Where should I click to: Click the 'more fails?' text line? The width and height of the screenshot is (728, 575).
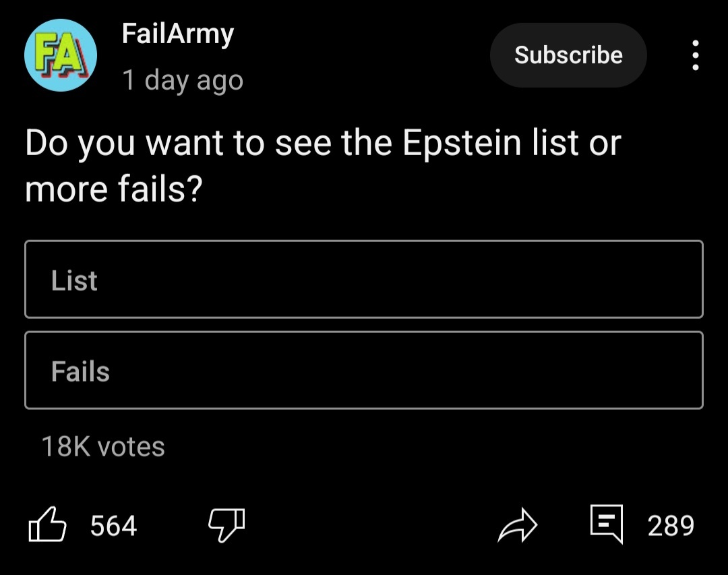(x=114, y=189)
